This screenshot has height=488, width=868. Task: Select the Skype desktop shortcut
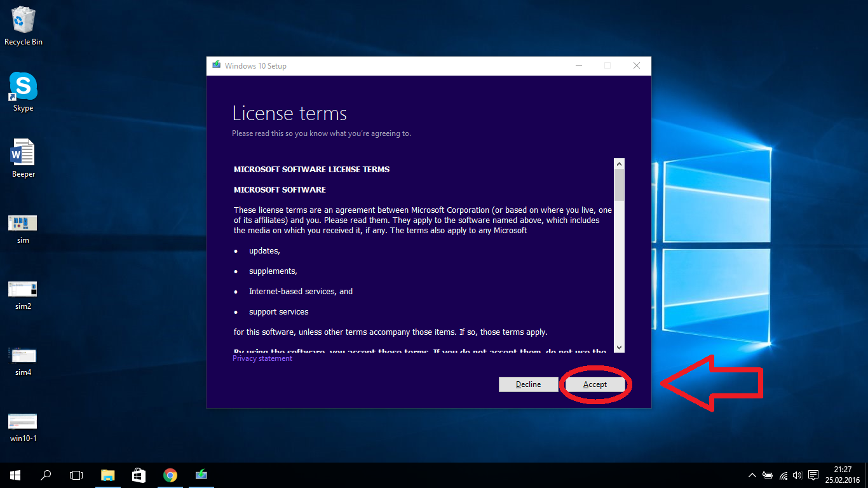23,92
